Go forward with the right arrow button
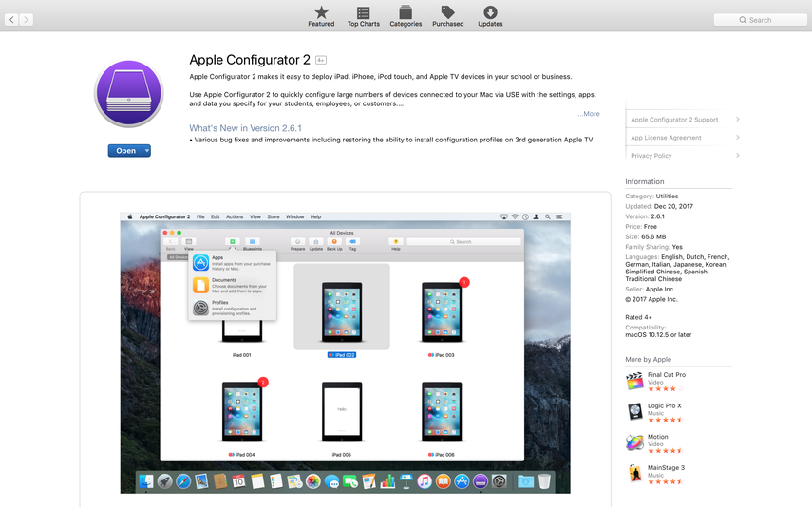Viewport: 812px width, 507px height. (26, 19)
